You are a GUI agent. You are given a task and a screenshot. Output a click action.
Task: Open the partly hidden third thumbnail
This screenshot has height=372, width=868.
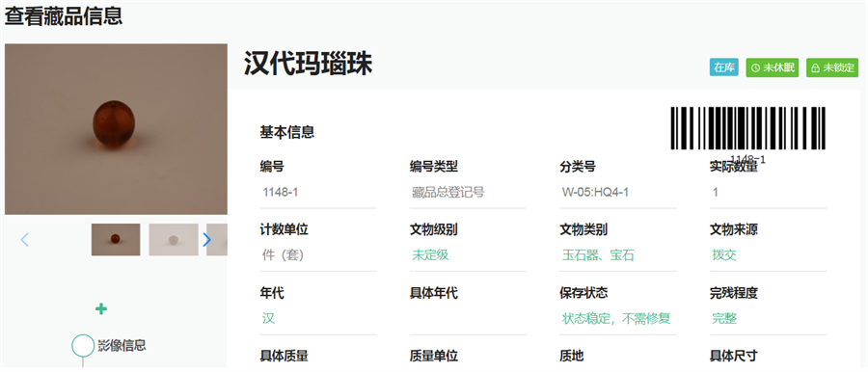point(217,240)
